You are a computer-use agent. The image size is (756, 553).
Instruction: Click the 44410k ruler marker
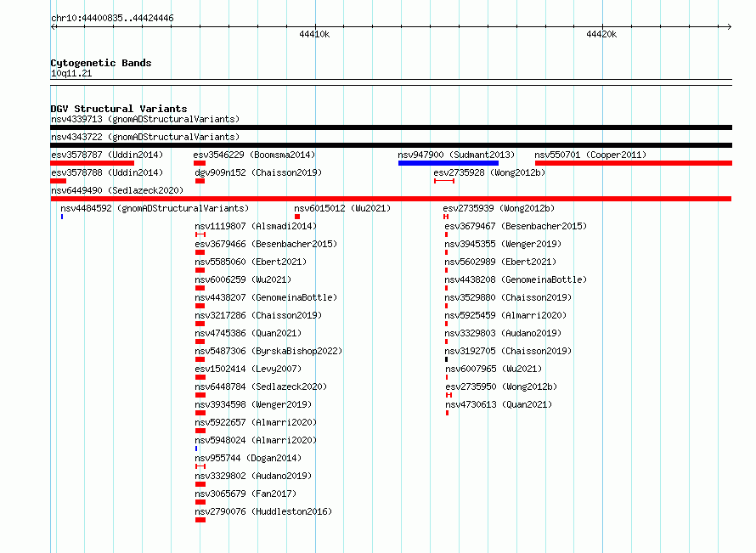(x=314, y=34)
